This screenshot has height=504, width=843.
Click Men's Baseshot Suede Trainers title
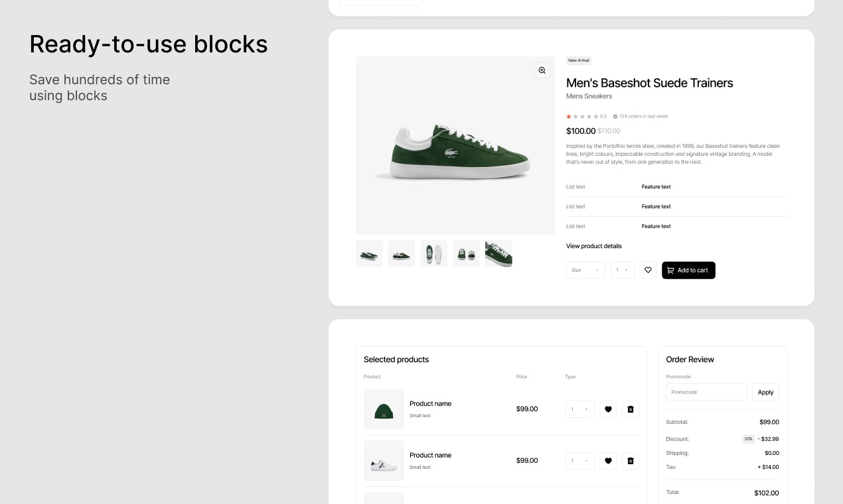(650, 83)
